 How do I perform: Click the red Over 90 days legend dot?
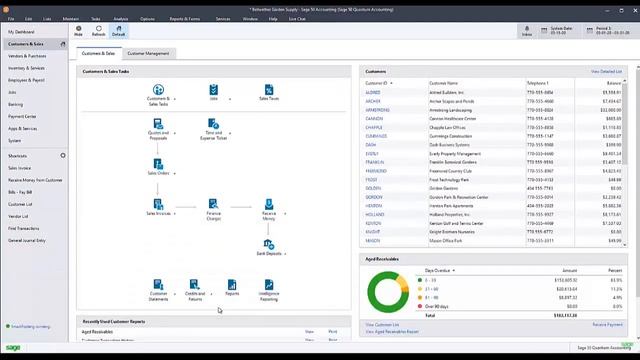(420, 306)
